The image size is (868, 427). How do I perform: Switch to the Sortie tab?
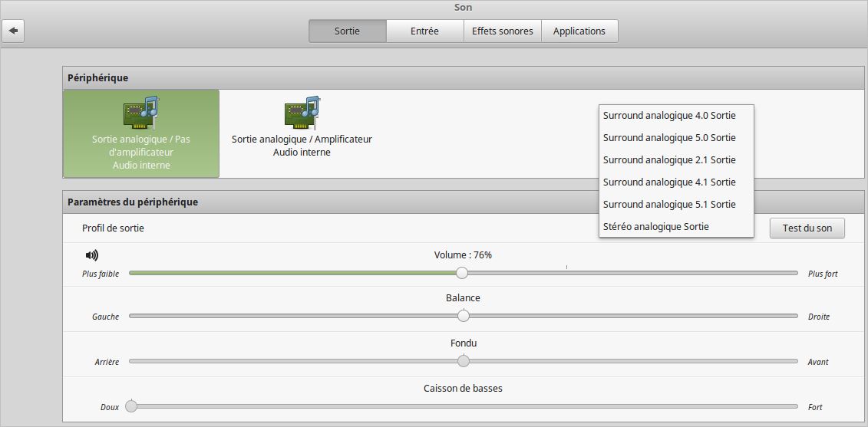pyautogui.click(x=347, y=31)
